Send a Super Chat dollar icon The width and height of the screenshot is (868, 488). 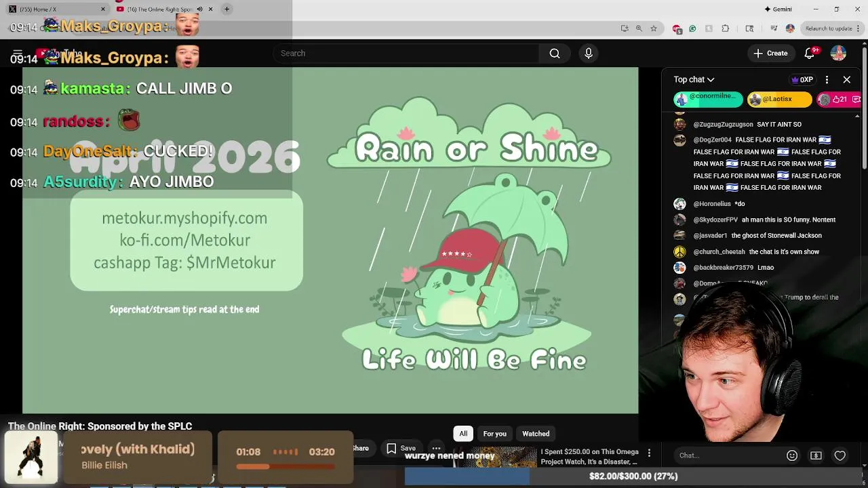click(816, 455)
